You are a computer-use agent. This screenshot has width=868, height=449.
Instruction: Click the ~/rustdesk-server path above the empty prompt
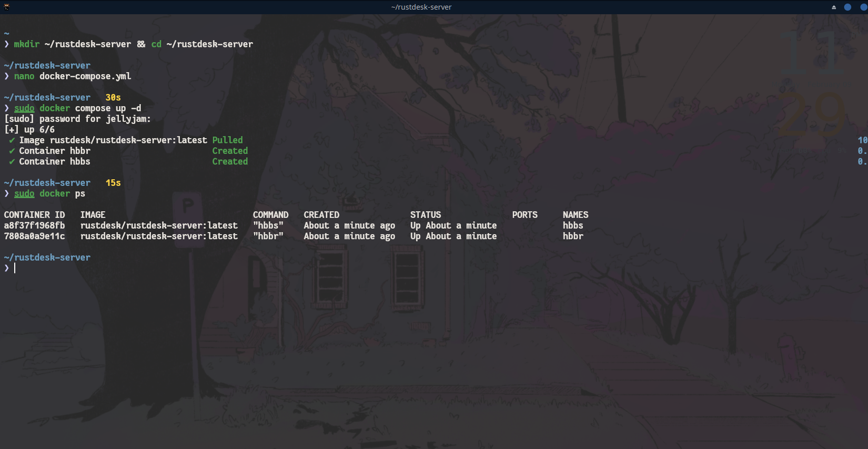coord(47,258)
